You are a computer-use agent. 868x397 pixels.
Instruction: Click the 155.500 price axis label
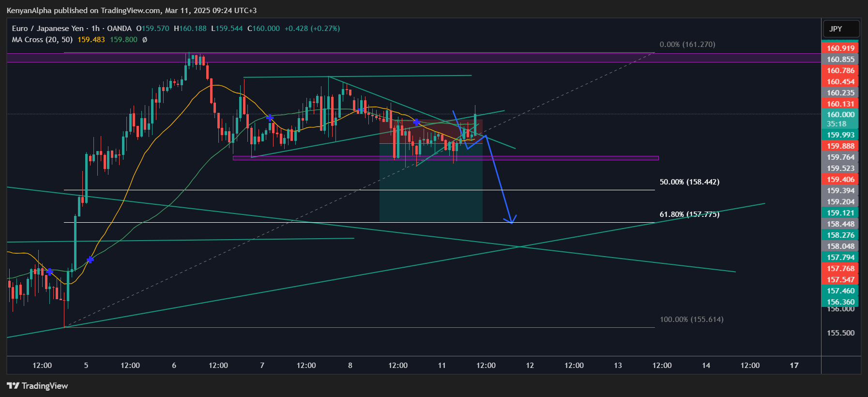(840, 333)
